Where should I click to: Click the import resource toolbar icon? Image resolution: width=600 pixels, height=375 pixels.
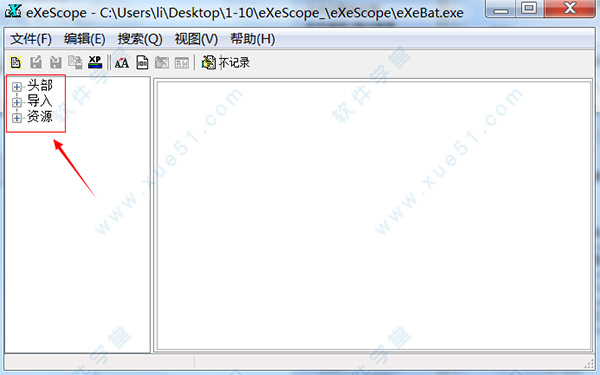coord(55,62)
